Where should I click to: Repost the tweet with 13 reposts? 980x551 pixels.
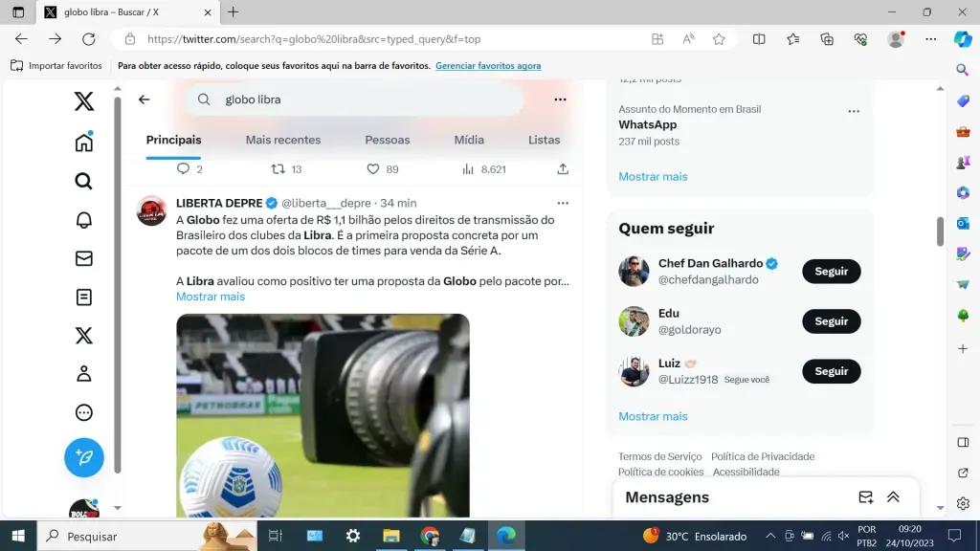278,169
